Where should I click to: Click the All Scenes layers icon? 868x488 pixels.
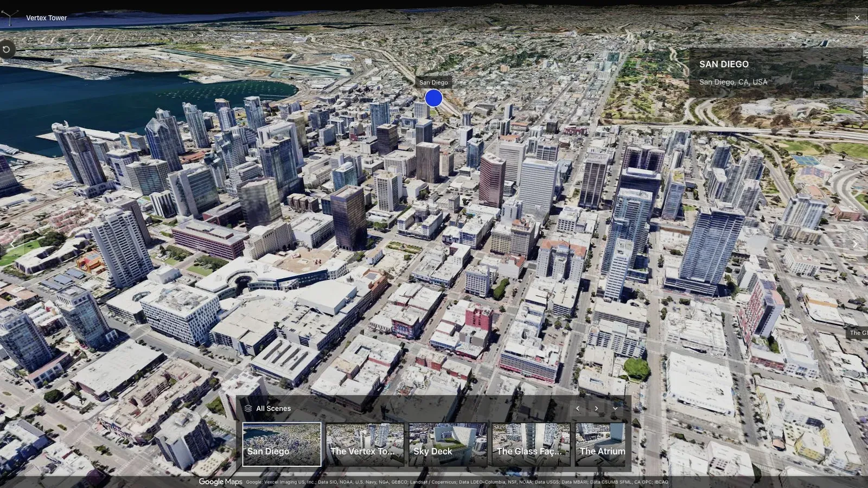(248, 408)
